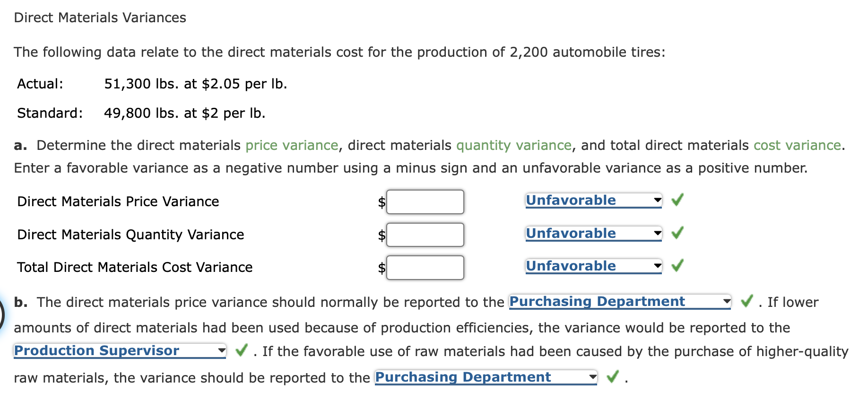Click the Direct Materials Price Variance input box
Image resolution: width=868 pixels, height=401 pixels.
[425, 202]
